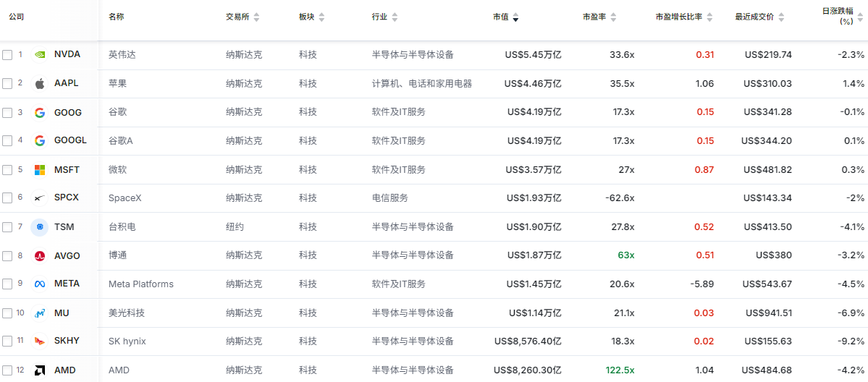Click P/E value 122.5x
The height and width of the screenshot is (382, 868).
[x=620, y=370]
